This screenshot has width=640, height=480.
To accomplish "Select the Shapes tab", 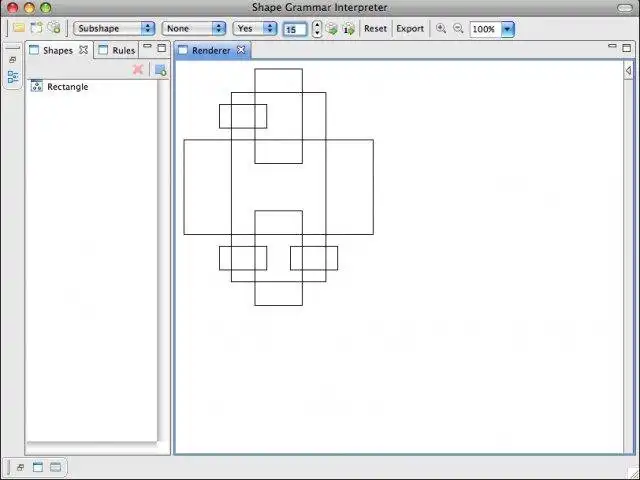I will pos(57,50).
